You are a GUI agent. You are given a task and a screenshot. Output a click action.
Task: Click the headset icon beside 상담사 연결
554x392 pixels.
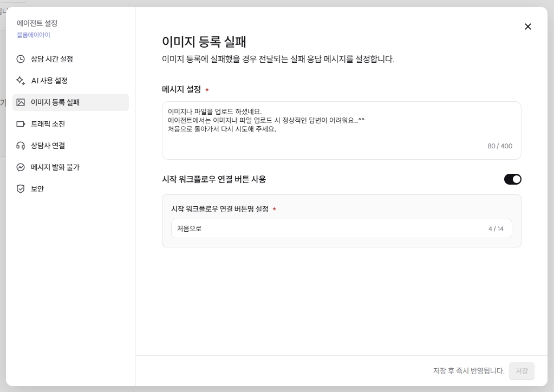pos(21,146)
